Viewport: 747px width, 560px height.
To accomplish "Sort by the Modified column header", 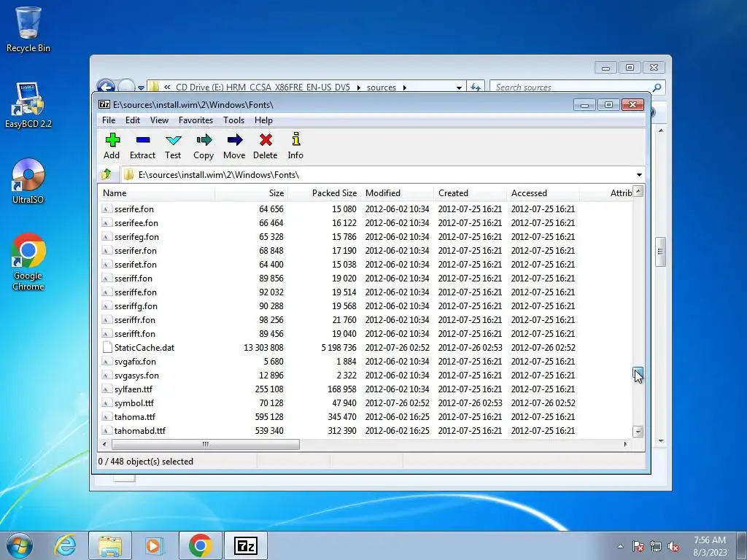I will click(x=398, y=192).
